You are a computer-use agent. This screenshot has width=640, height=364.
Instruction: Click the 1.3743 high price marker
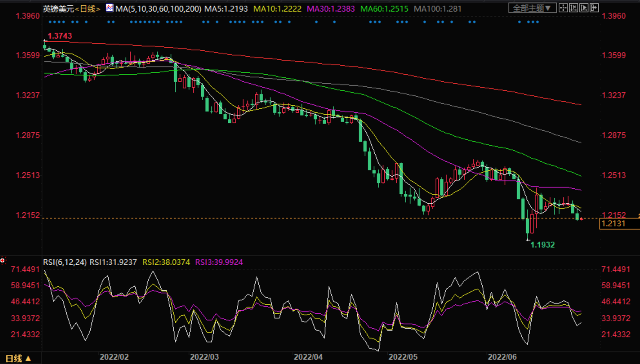pos(60,36)
